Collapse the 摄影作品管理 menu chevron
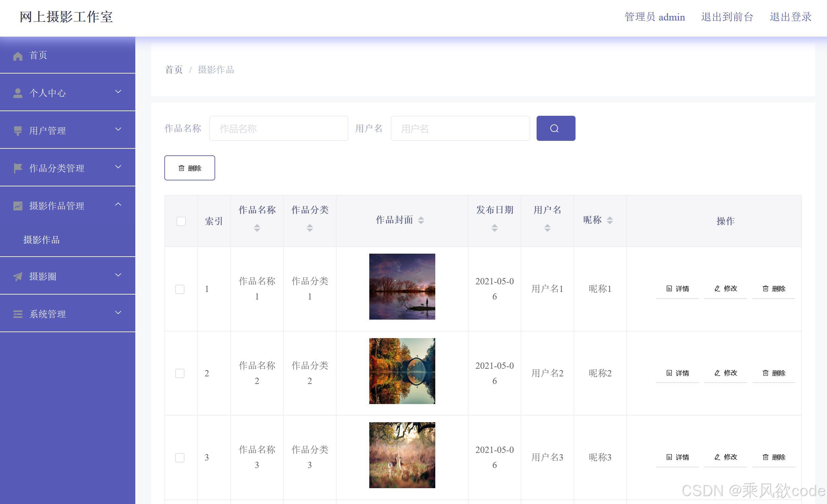The image size is (827, 504). click(118, 205)
